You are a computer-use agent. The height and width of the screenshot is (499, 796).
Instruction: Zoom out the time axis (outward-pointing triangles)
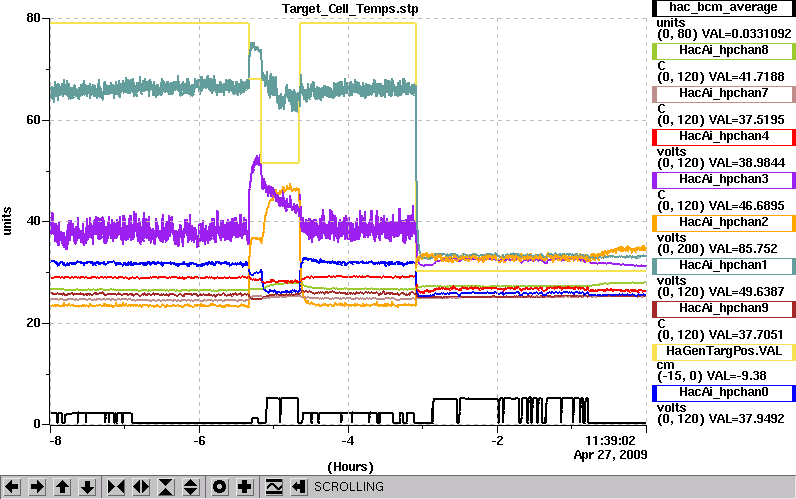(x=141, y=487)
